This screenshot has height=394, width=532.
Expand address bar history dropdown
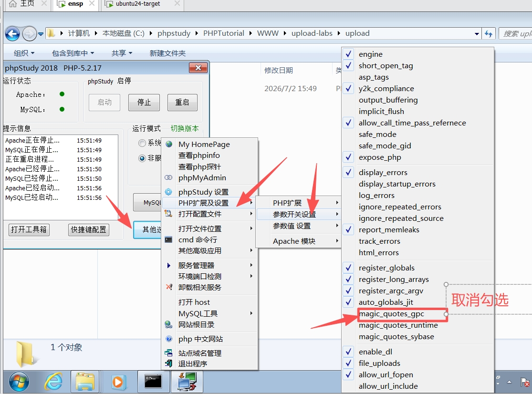[x=477, y=33]
